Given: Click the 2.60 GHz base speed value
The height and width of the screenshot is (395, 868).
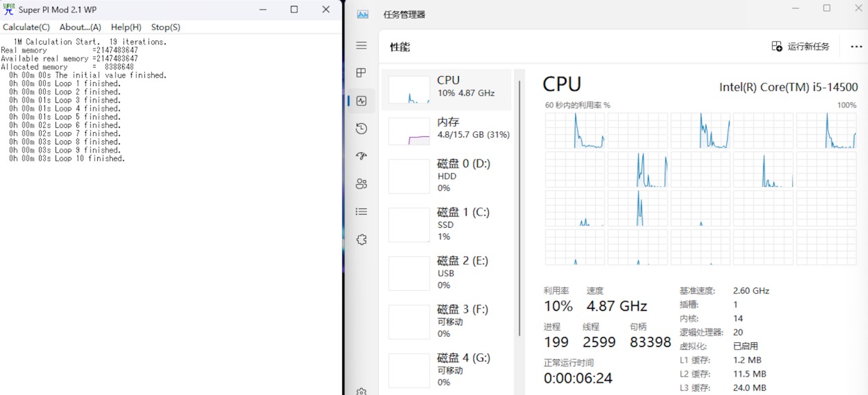Looking at the screenshot, I should (x=751, y=290).
